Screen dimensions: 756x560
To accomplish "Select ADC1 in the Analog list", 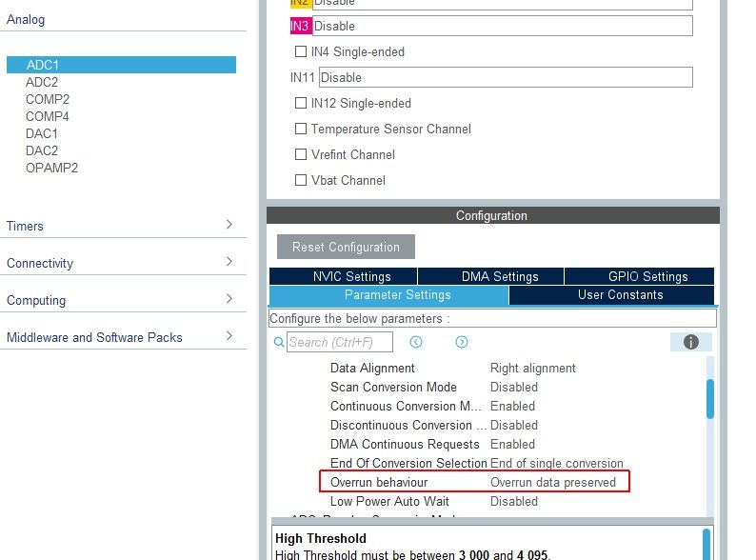I will click(121, 65).
